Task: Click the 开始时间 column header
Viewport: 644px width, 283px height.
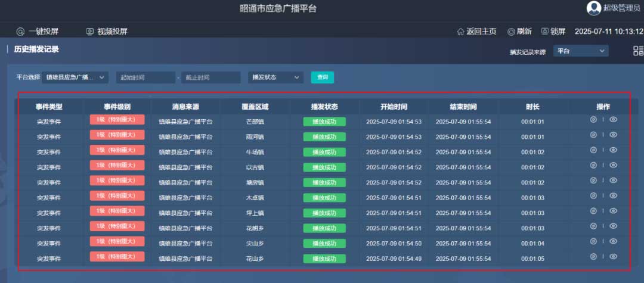Action: tap(394, 107)
